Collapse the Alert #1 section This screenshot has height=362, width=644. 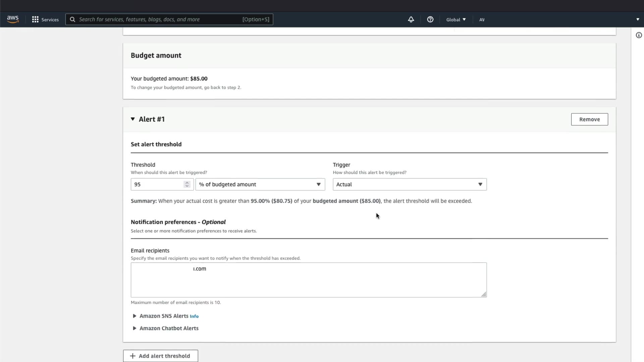point(133,119)
